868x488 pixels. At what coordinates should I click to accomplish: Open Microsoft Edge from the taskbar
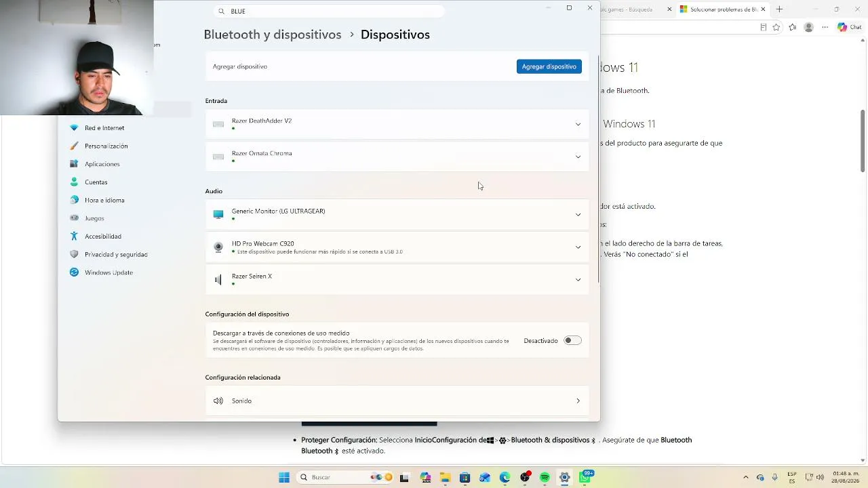click(505, 477)
